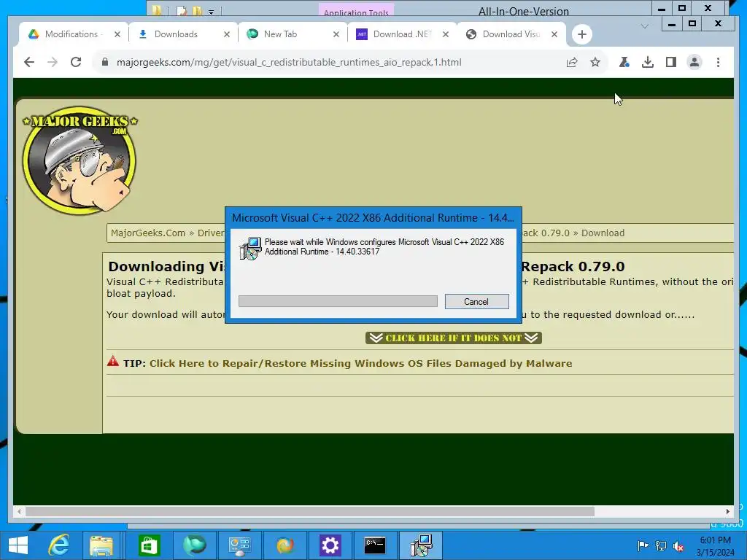Go back using the browser back arrow

tap(29, 62)
